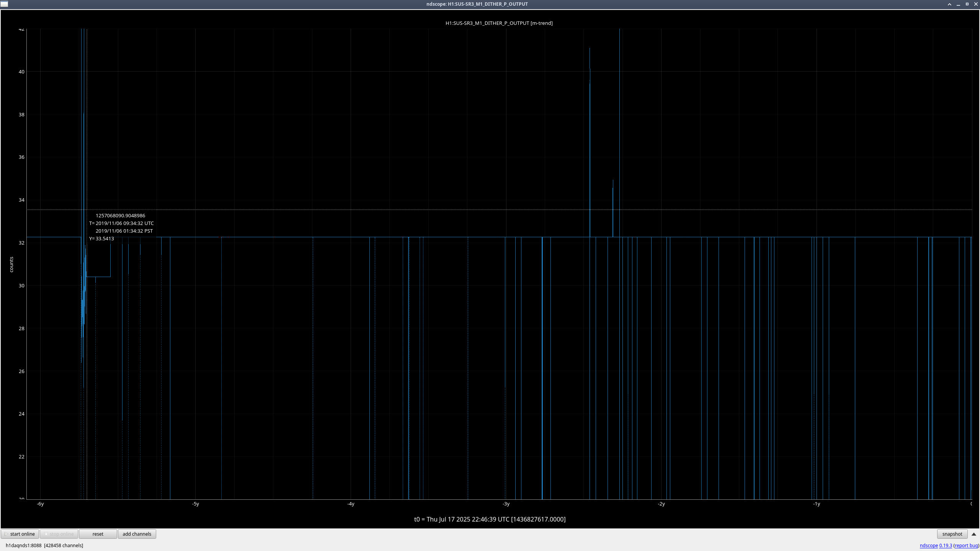This screenshot has width=980, height=551.
Task: Click the 22 y-axis tick label
Action: (21, 456)
